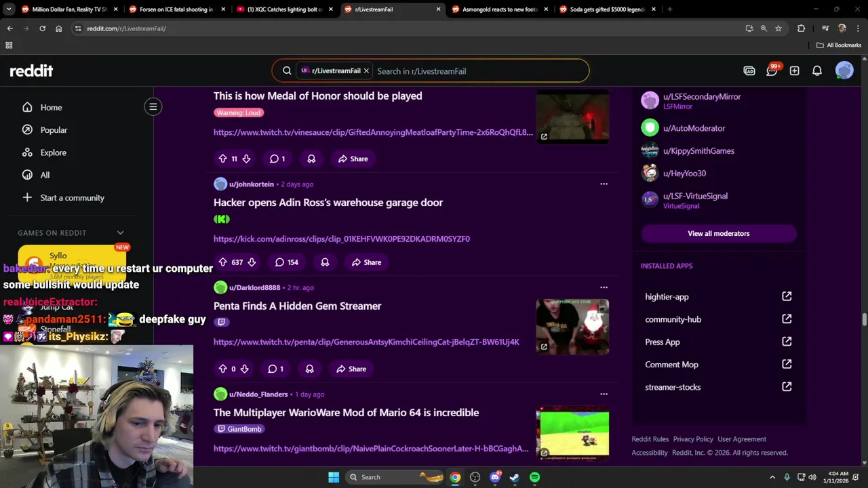
Task: Downvote the Penta Hidden Gem Streamer post
Action: coord(244,369)
